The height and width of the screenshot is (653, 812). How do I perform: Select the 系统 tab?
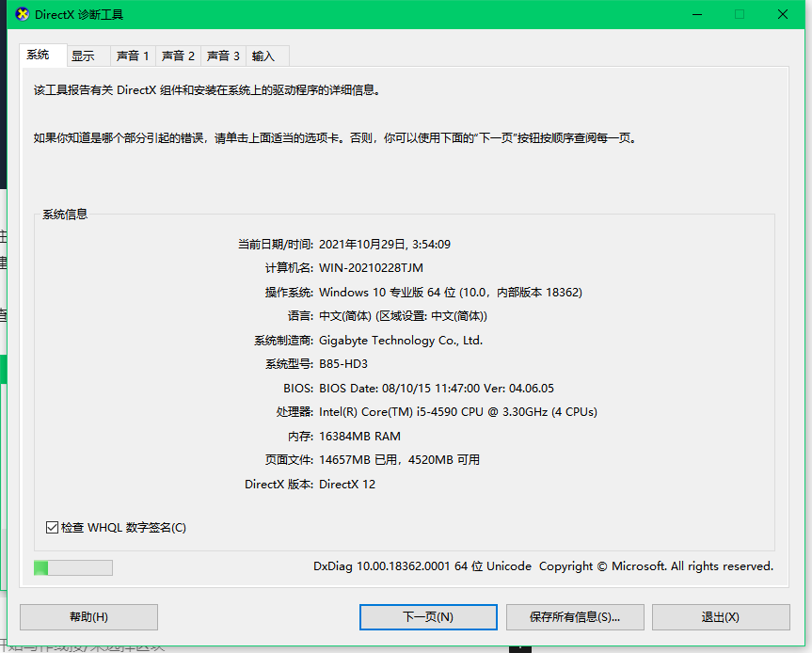43,55
